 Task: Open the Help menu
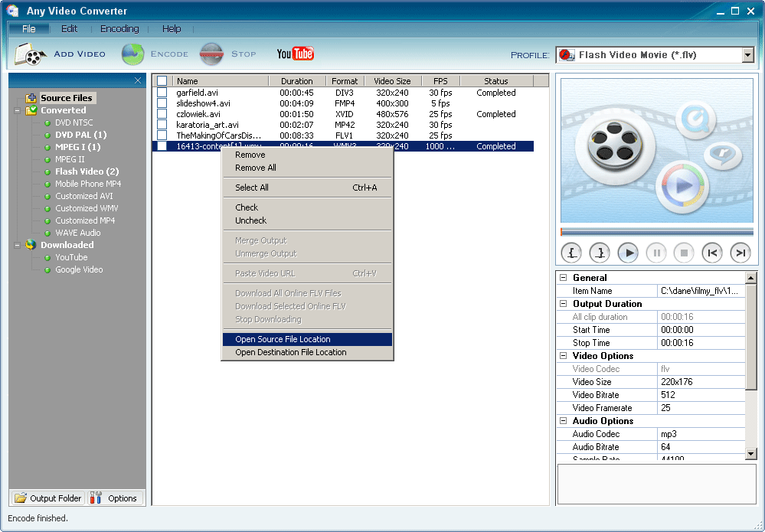pos(172,29)
